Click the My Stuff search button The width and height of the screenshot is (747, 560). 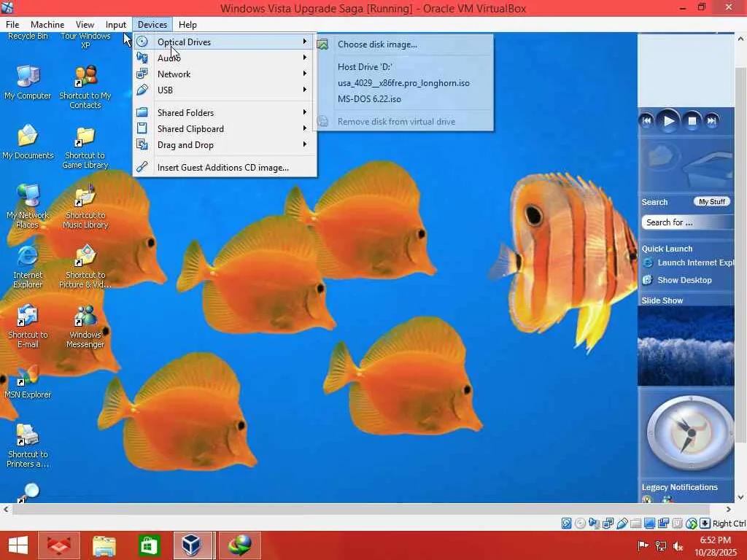point(712,202)
